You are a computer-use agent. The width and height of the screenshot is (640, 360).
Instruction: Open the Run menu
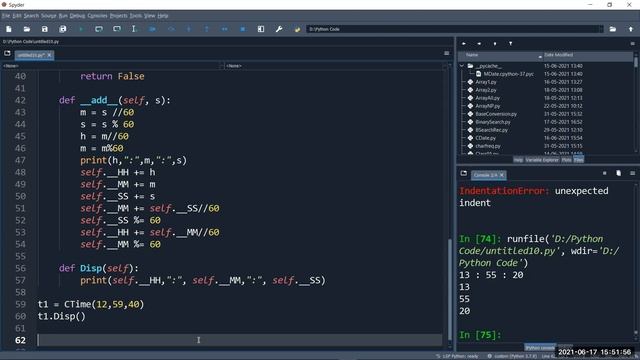(63, 16)
